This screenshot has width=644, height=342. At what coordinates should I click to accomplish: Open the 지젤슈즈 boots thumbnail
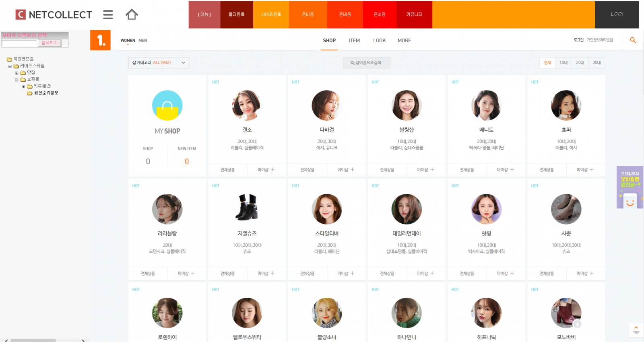(247, 209)
